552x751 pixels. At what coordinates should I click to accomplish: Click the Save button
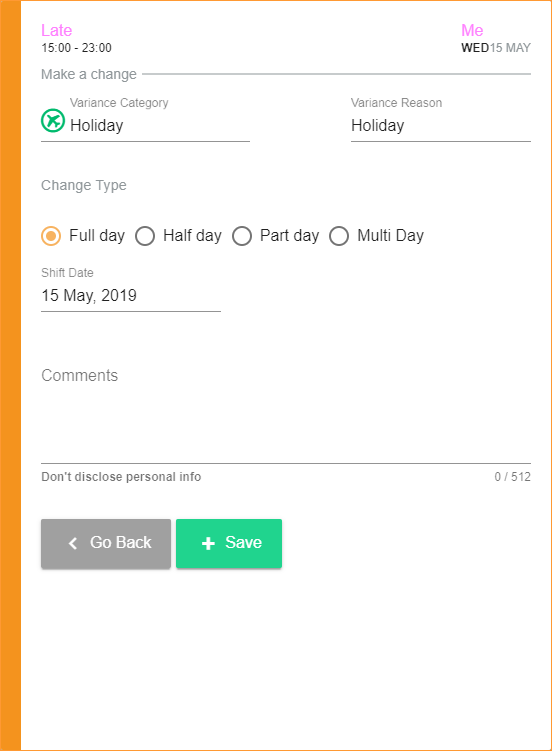click(229, 544)
